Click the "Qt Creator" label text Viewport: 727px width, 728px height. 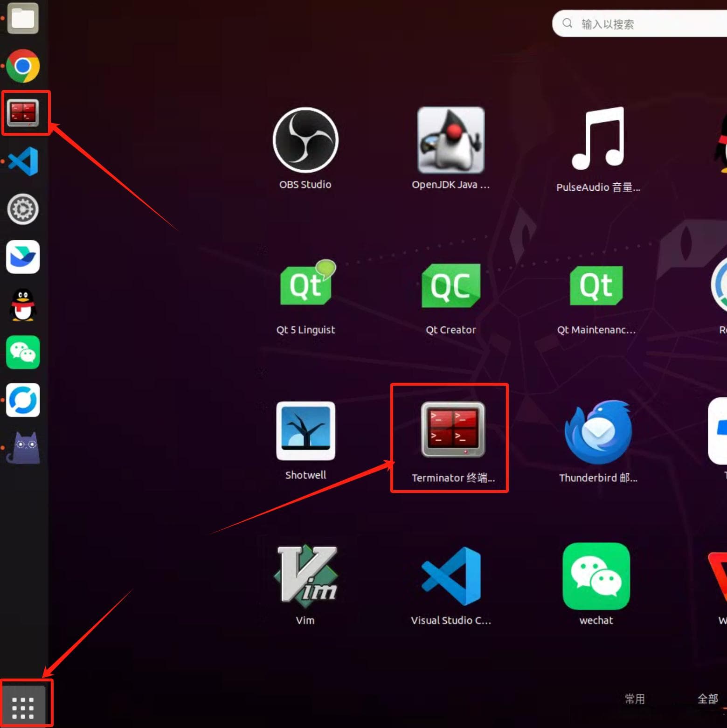pyautogui.click(x=451, y=330)
